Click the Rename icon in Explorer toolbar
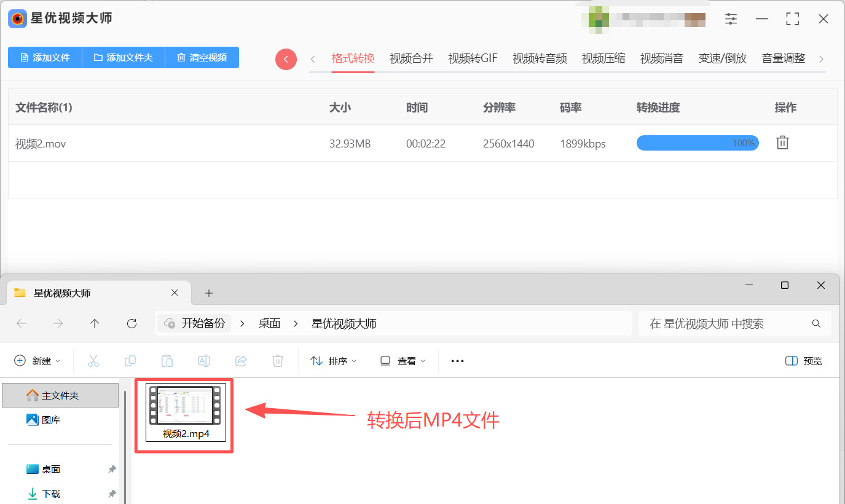Screen dimensions: 845x504 coord(204,361)
